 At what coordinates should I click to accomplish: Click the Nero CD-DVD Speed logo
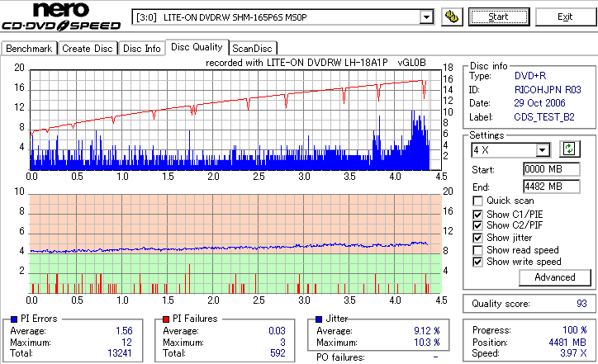click(x=61, y=17)
